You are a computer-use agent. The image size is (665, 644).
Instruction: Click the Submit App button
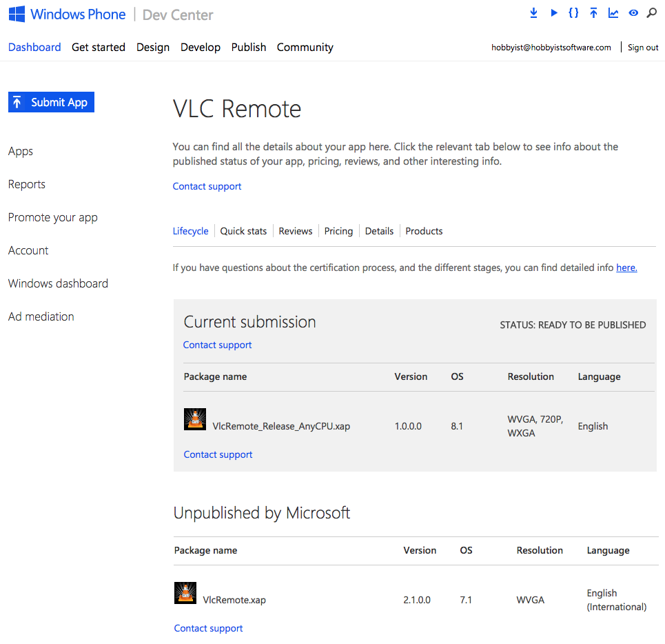click(x=51, y=102)
